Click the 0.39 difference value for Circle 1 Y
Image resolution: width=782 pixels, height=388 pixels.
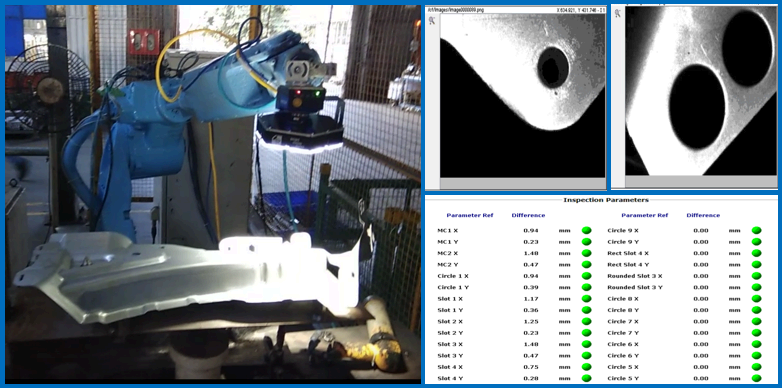pos(530,287)
